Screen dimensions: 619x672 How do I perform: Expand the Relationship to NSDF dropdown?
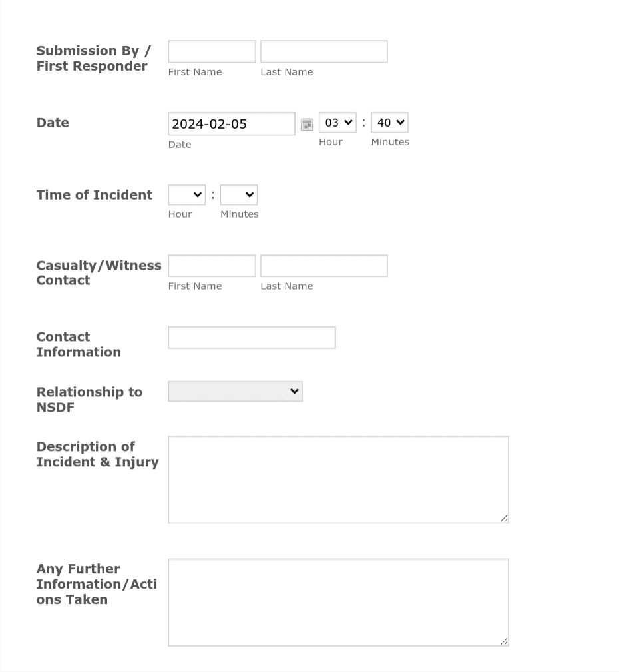coord(234,391)
